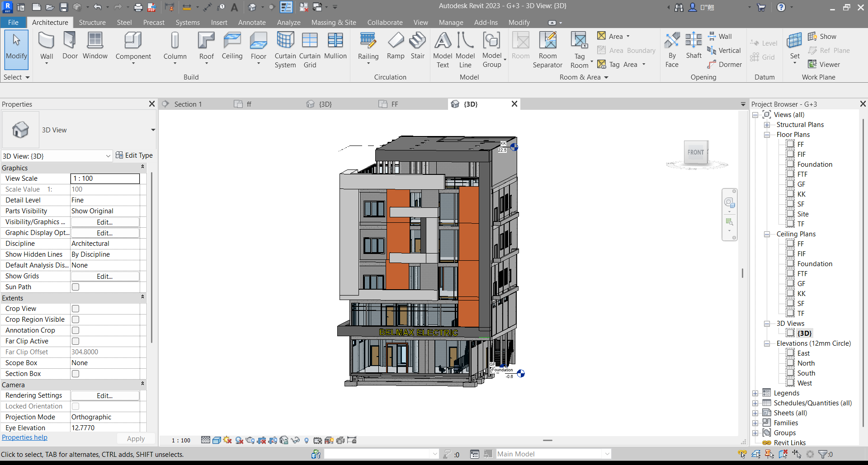Select the Ceiling tool
Screen dimensions: 868x465
click(232, 46)
